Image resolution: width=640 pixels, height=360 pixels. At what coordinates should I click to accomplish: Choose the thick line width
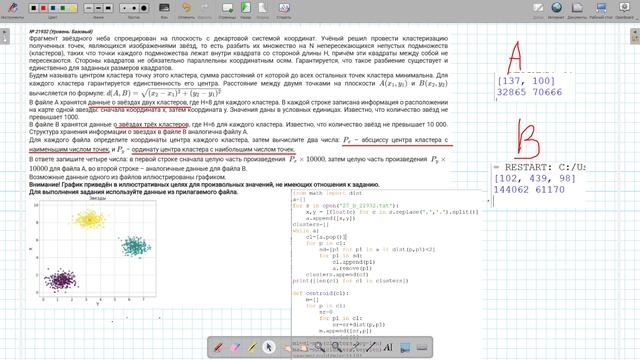(x=108, y=8)
